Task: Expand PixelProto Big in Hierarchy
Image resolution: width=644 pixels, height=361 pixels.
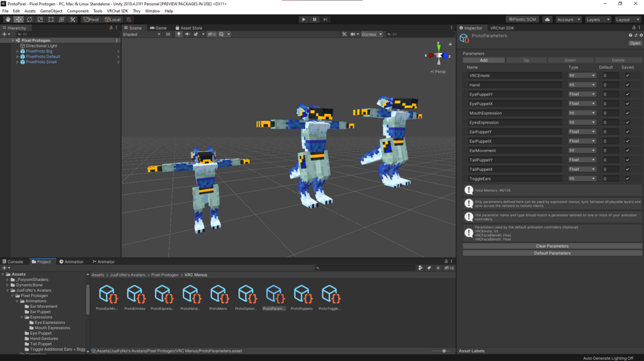Action: [x=17, y=51]
